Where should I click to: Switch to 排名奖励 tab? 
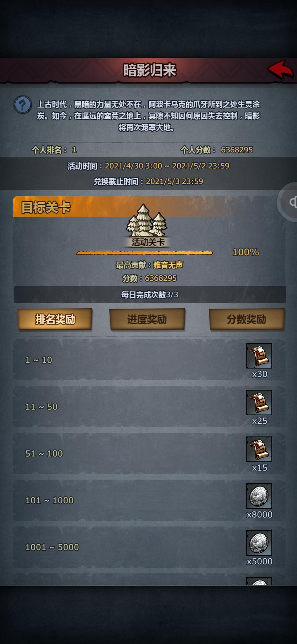tap(55, 319)
